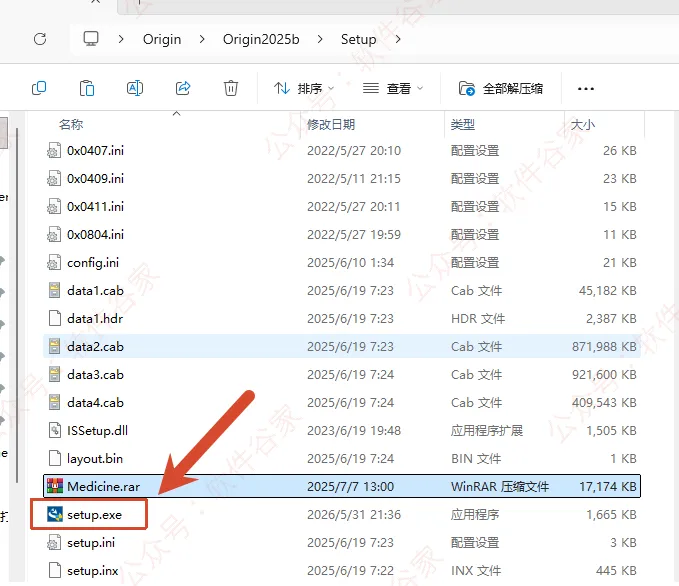The height and width of the screenshot is (586, 679).
Task: Select file 0x0411.ini
Action: (342, 207)
